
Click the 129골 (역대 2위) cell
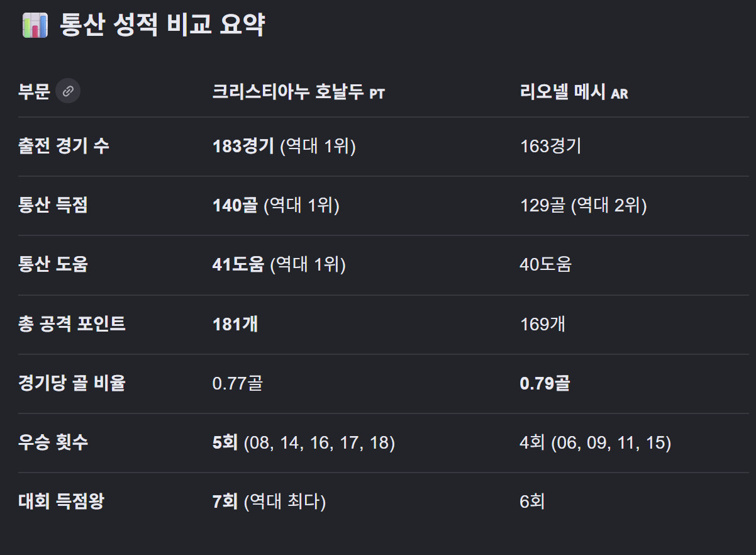point(583,205)
